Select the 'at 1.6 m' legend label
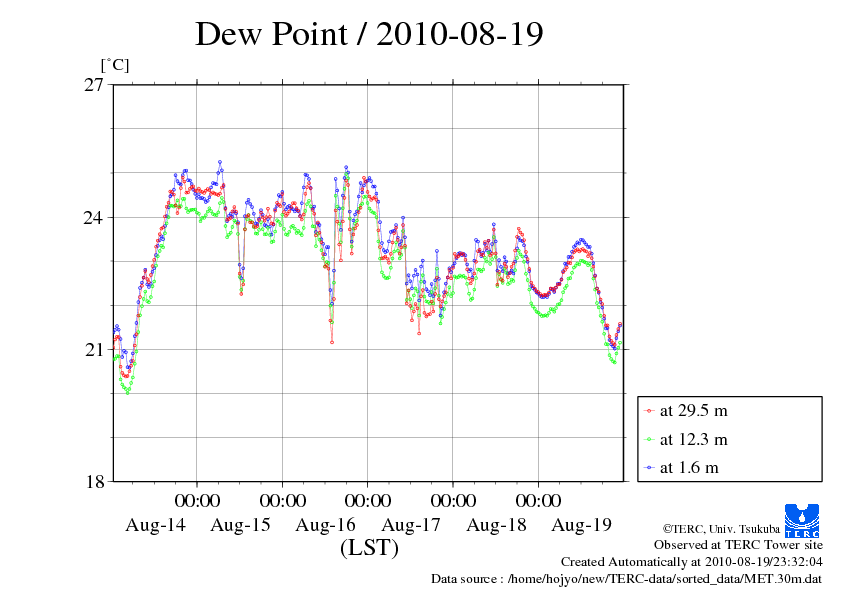The image size is (842, 595). coord(689,467)
